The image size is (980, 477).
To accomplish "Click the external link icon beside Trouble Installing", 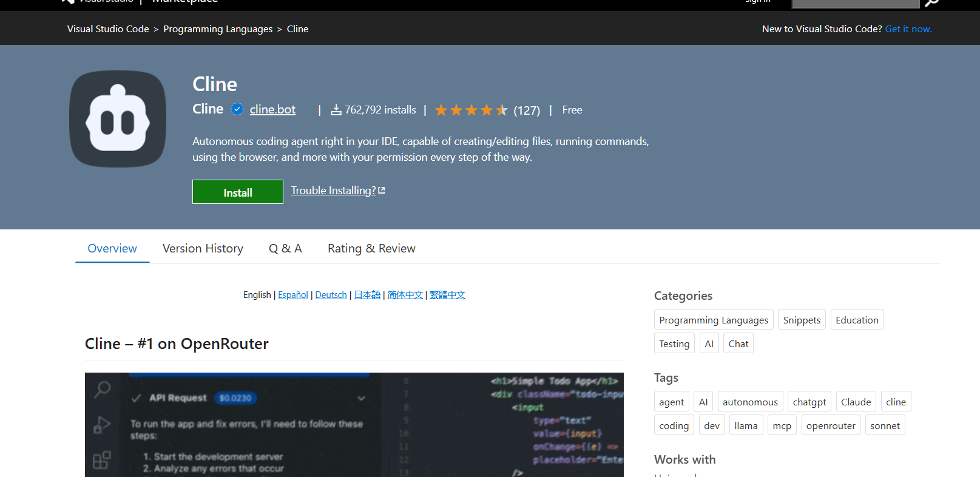I will [382, 191].
